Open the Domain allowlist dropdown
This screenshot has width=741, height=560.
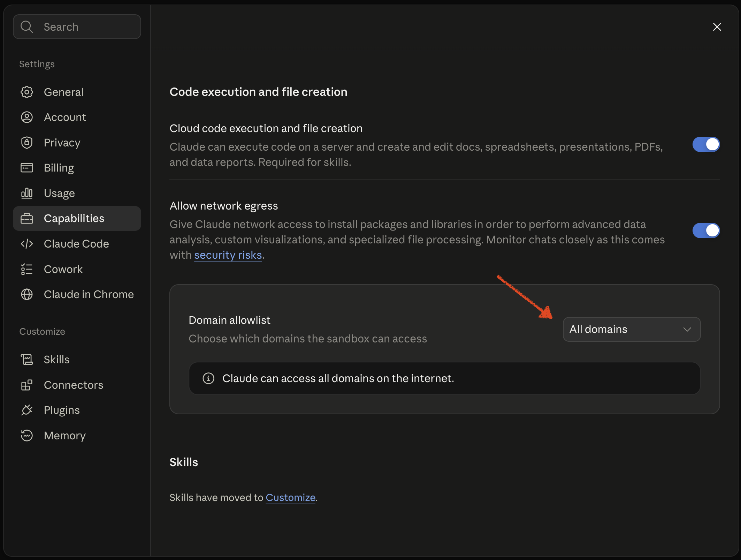point(632,329)
